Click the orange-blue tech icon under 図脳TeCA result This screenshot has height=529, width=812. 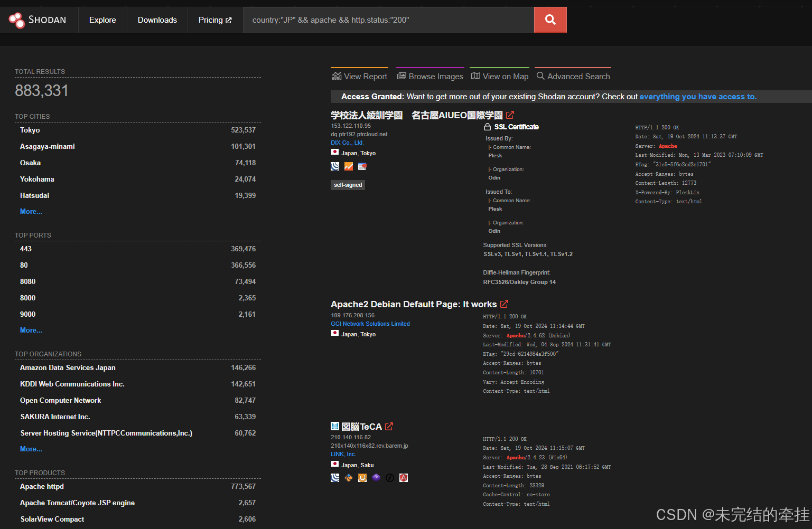(x=349, y=478)
